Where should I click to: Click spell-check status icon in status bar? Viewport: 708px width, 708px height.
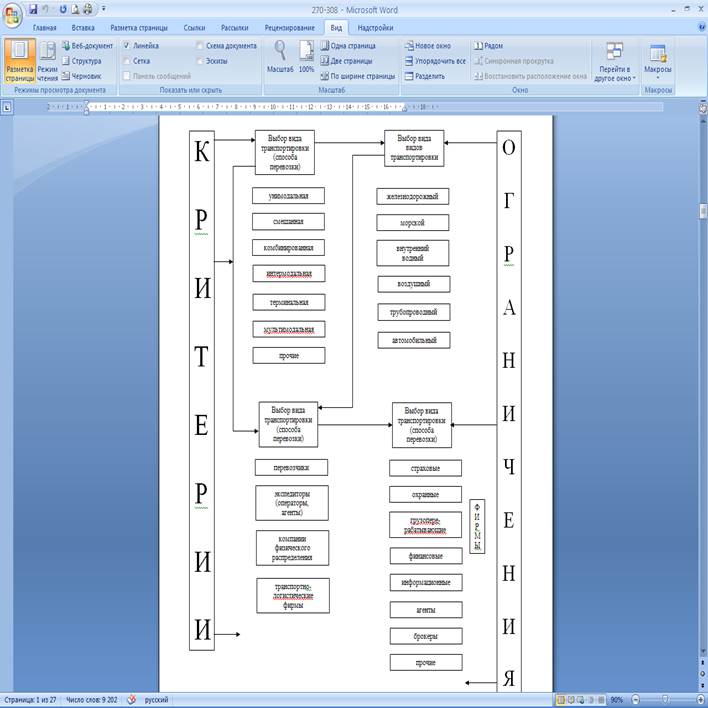tap(131, 700)
